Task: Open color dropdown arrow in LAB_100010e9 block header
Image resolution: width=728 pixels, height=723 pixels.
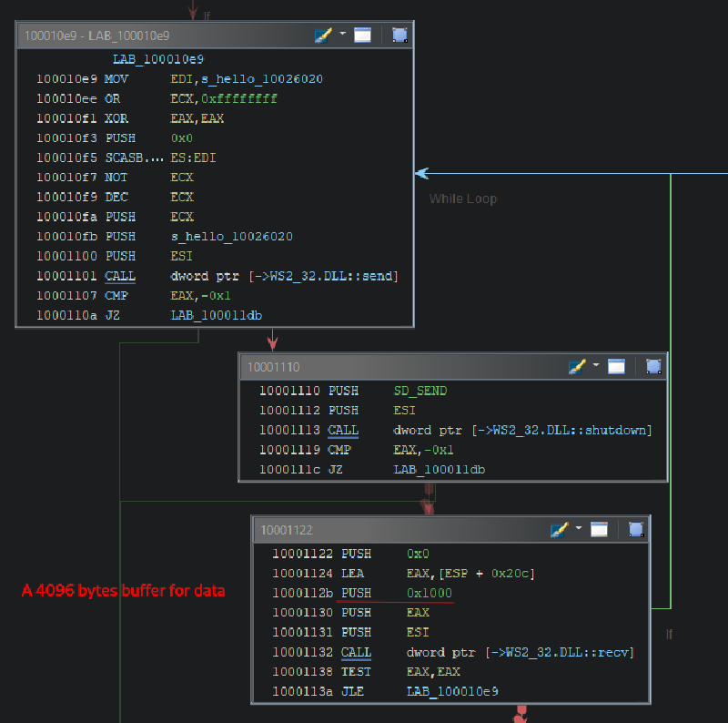Action: click(x=343, y=35)
